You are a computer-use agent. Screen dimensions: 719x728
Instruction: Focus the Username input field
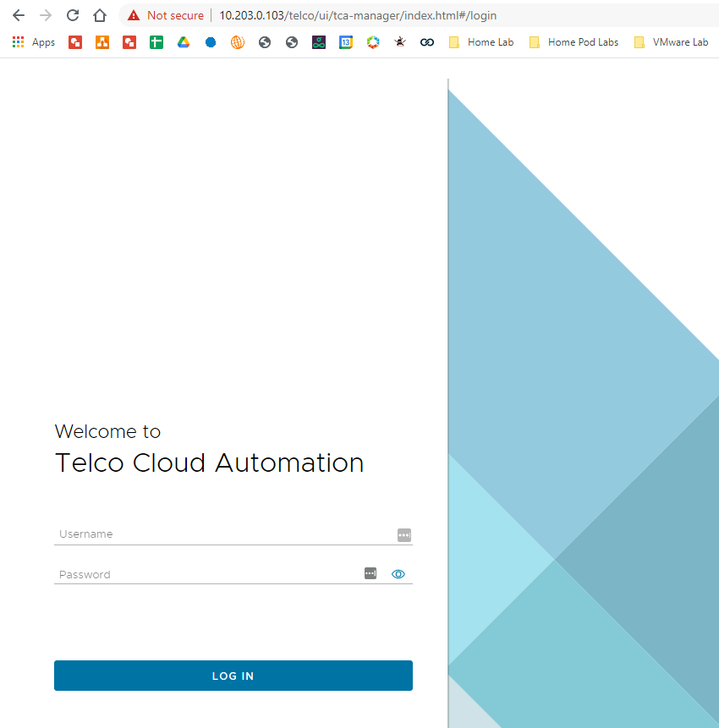(x=223, y=534)
